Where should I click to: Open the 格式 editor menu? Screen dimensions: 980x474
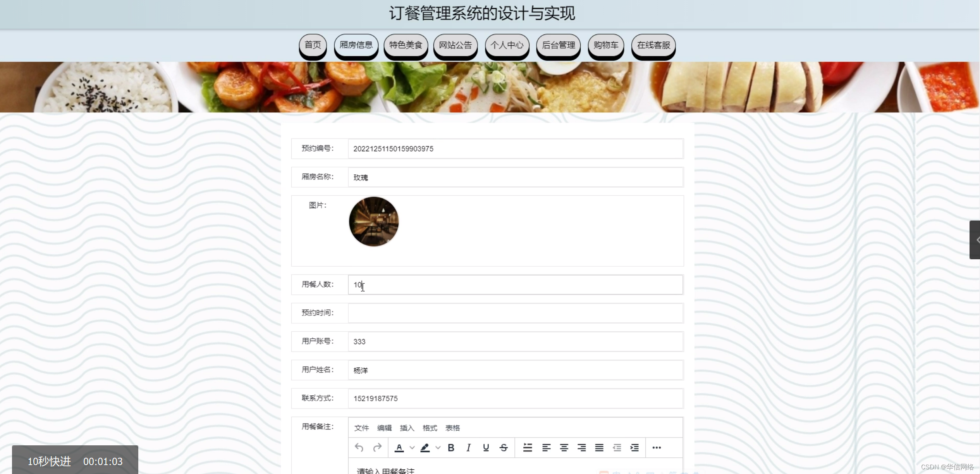430,428
